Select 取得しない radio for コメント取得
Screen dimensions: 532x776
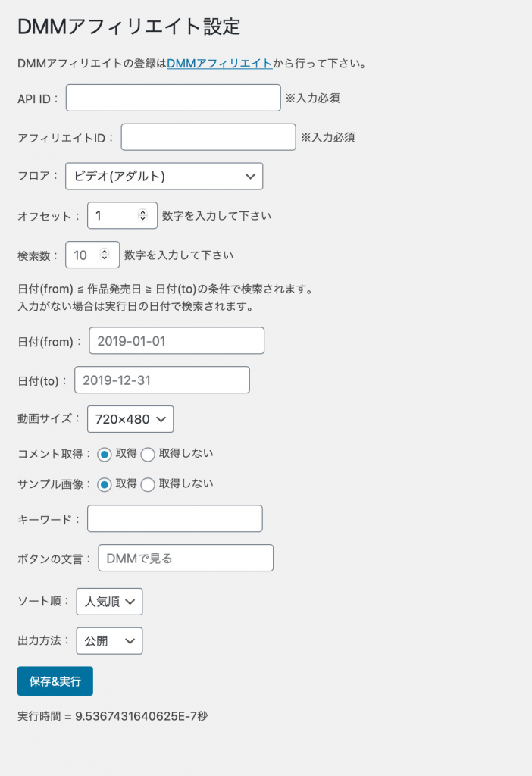coord(148,455)
